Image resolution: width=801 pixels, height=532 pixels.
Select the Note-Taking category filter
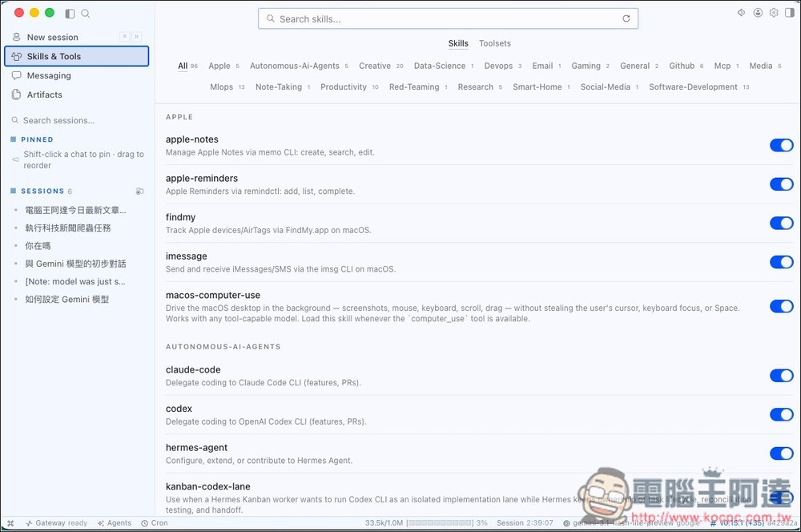(283, 87)
